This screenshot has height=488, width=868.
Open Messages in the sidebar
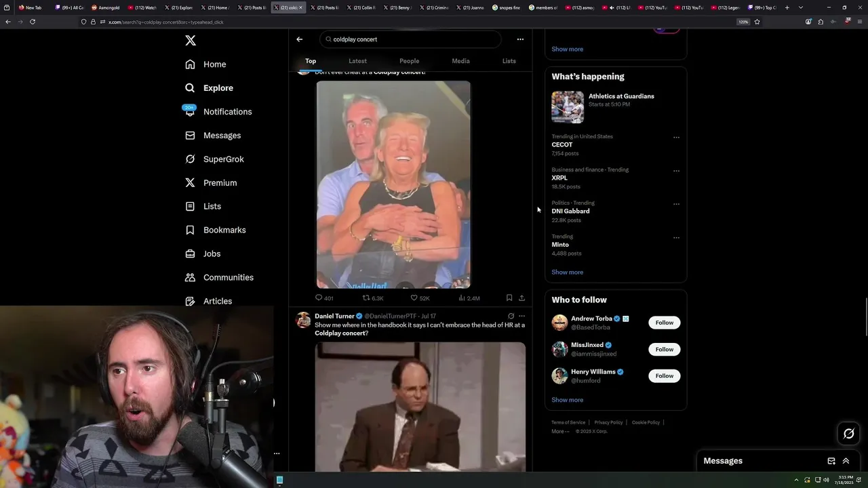[x=214, y=136]
